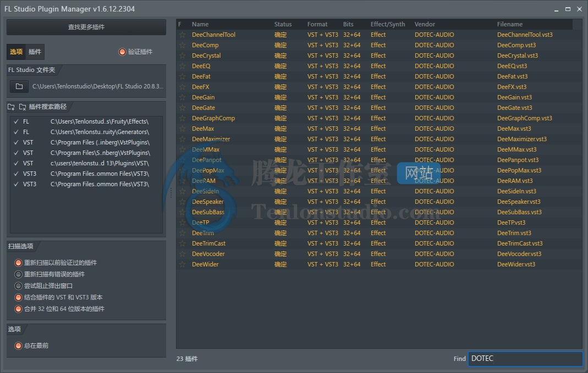Toggle the always on top option
Screen dimensions: 588x373
(18, 346)
